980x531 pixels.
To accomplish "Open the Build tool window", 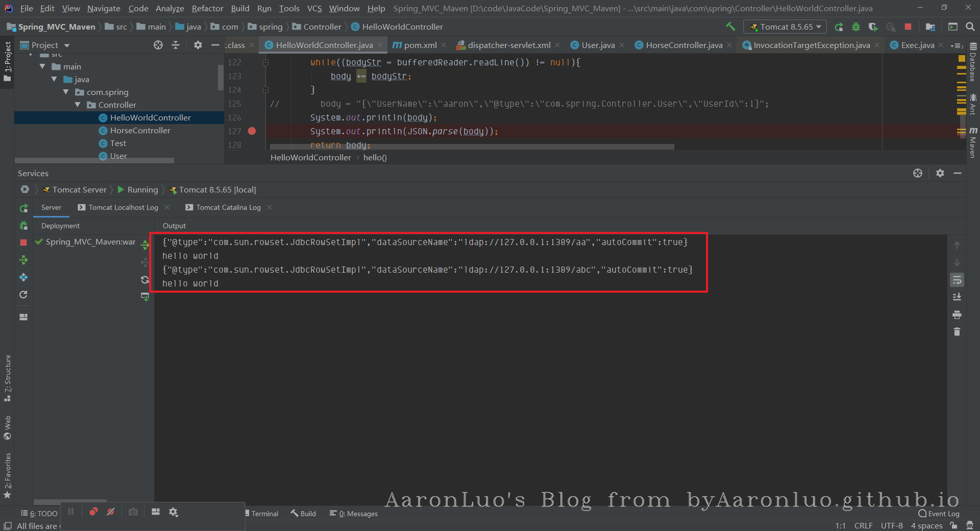I will pos(303,514).
